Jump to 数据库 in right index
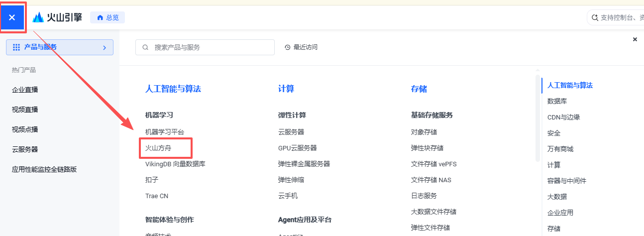644x236 pixels. [557, 101]
